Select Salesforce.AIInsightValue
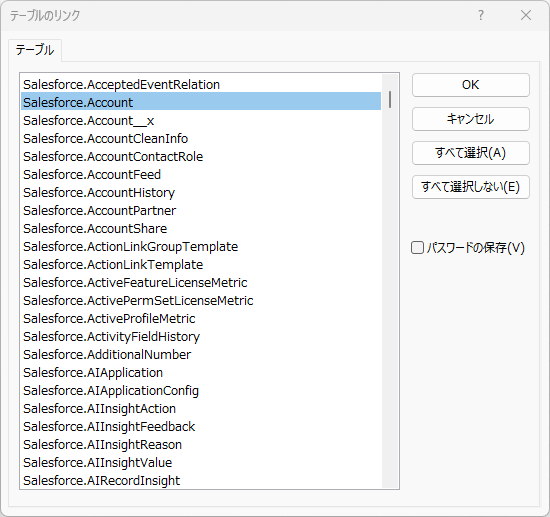 coord(201,463)
